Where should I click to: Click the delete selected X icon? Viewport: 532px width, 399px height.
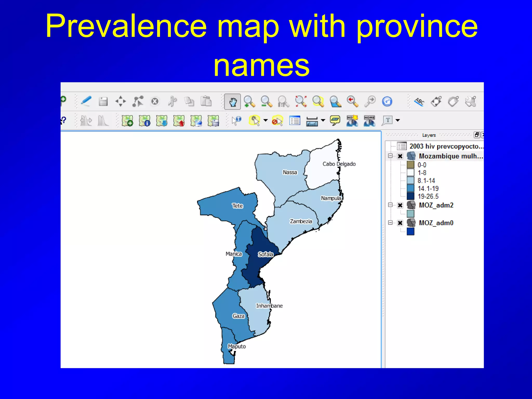(155, 101)
